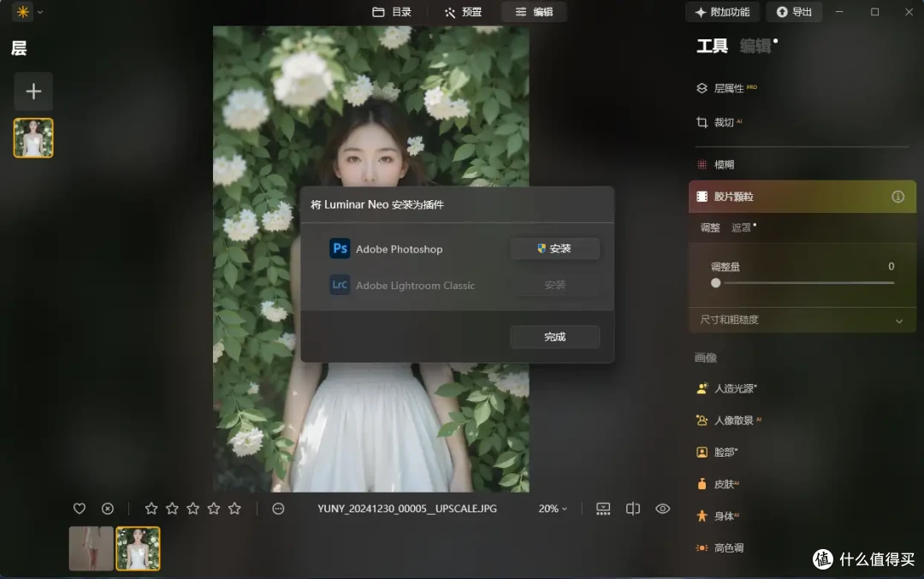Screen dimensions: 924x579
Task: Switch to the 预置 presets tab
Action: [x=463, y=12]
